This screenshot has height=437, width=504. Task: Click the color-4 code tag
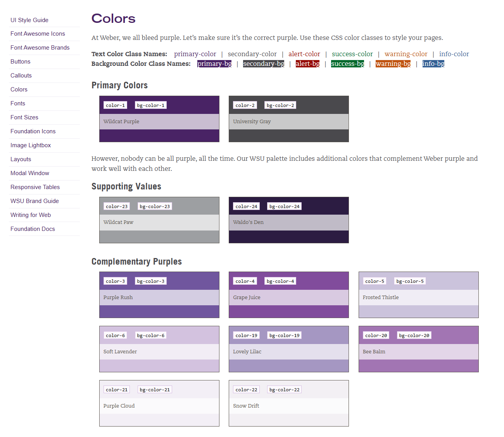(245, 281)
